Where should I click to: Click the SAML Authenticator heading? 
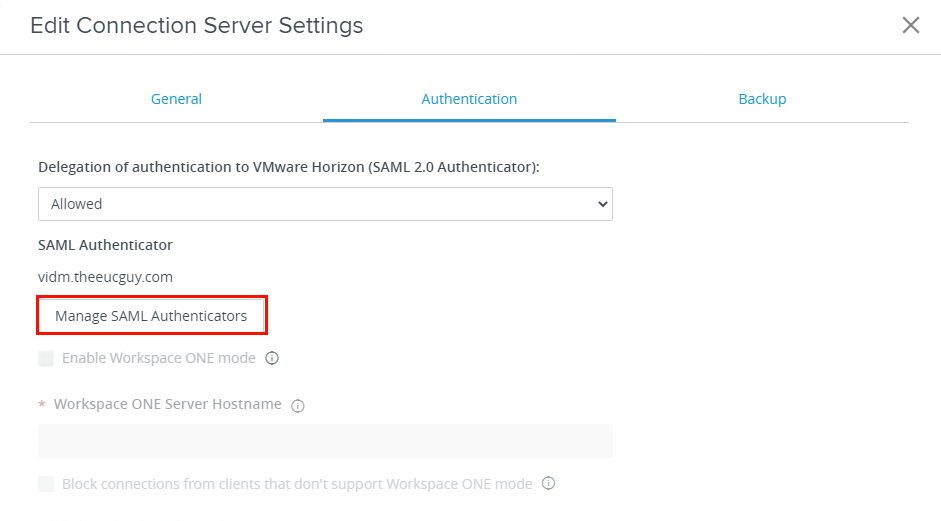tap(105, 245)
